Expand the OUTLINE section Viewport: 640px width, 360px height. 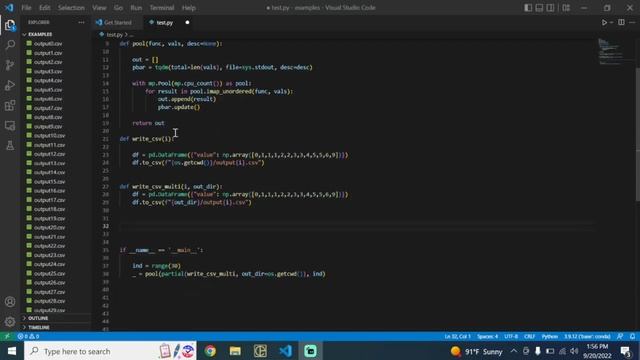coord(57,318)
